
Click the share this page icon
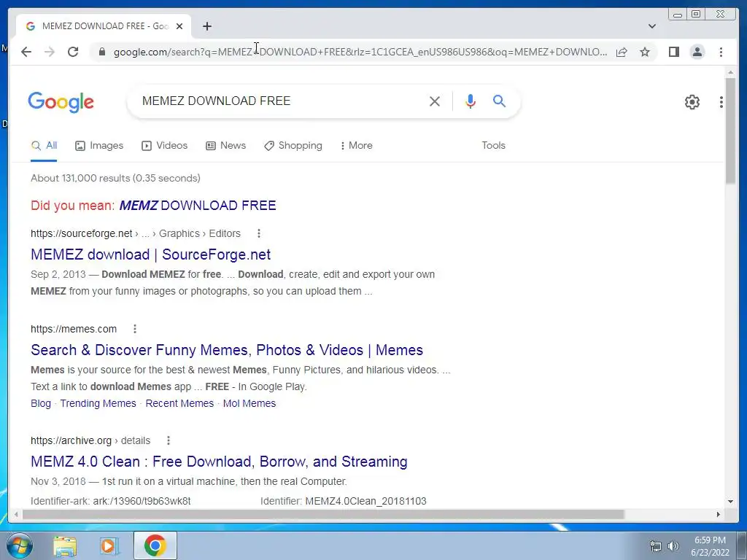tap(622, 52)
